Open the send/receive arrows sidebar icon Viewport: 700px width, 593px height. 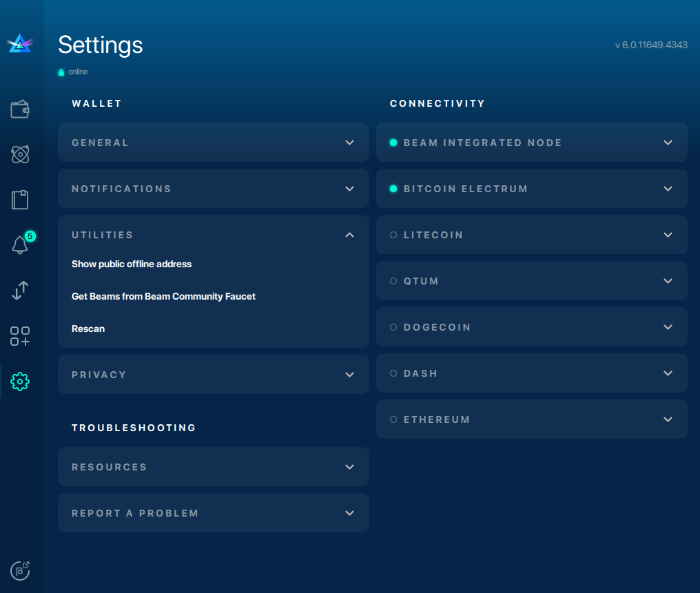[x=20, y=291]
